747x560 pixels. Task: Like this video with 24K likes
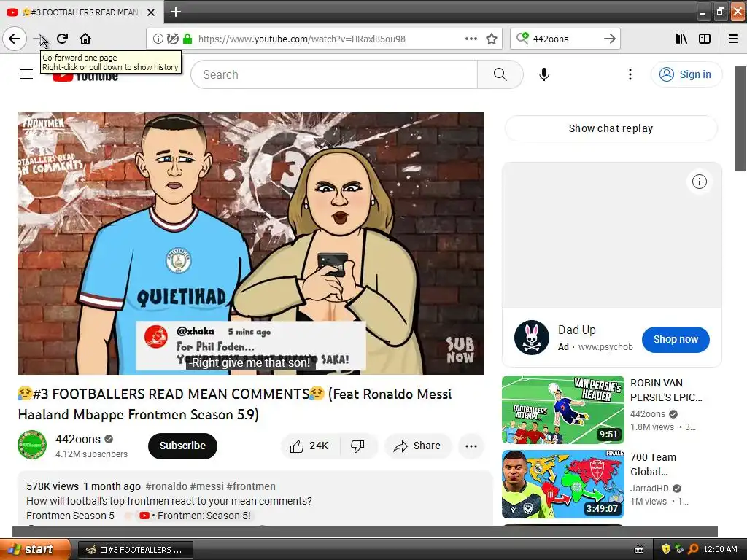[309, 446]
